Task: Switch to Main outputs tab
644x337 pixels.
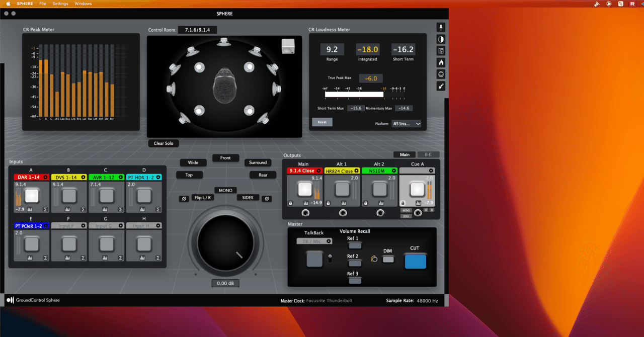Action: point(405,155)
